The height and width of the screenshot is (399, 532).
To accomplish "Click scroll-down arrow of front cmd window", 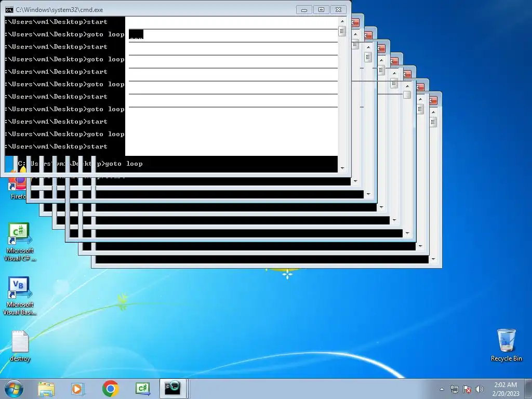I will pos(342,168).
